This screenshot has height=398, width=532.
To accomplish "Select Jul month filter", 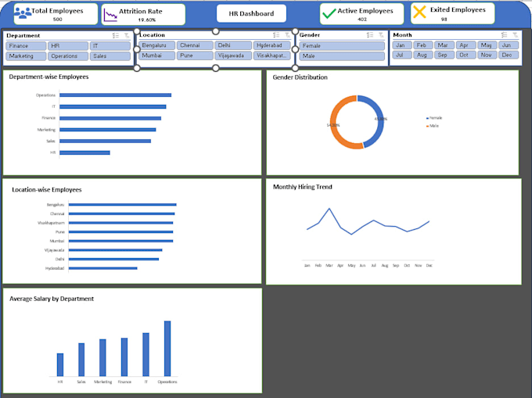I will coord(402,55).
